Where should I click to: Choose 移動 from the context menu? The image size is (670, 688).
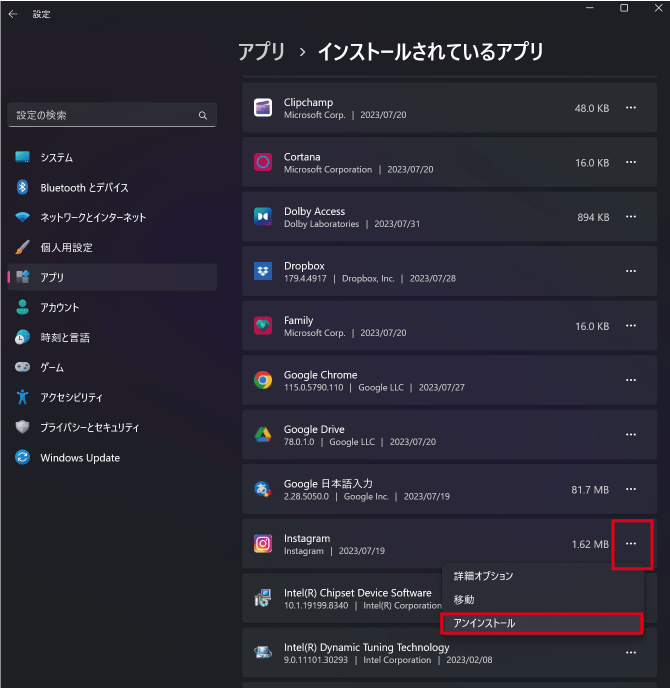464,600
